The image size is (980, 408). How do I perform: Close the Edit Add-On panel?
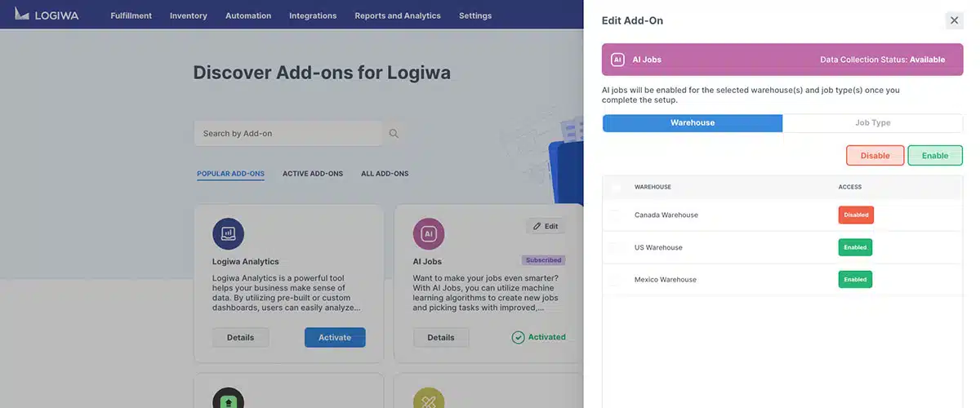coord(954,20)
